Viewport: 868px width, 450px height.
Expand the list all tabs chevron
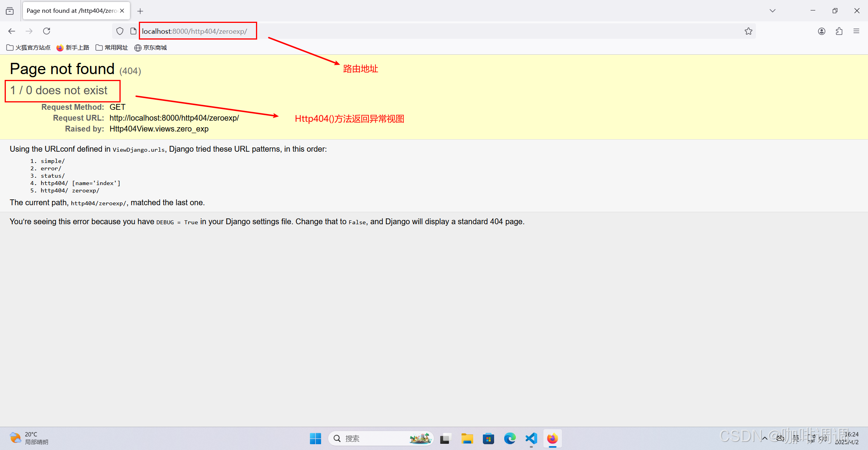tap(772, 11)
